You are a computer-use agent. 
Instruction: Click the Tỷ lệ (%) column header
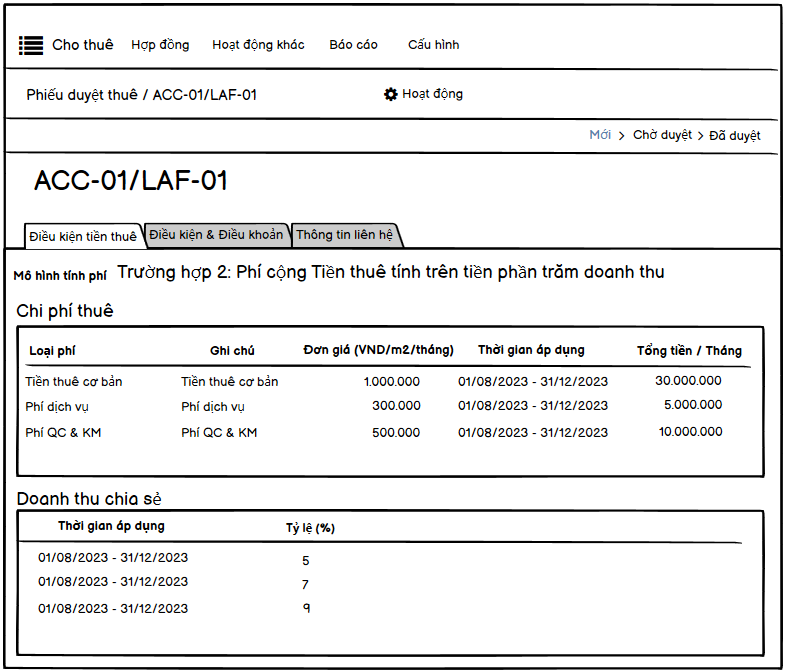pos(310,528)
